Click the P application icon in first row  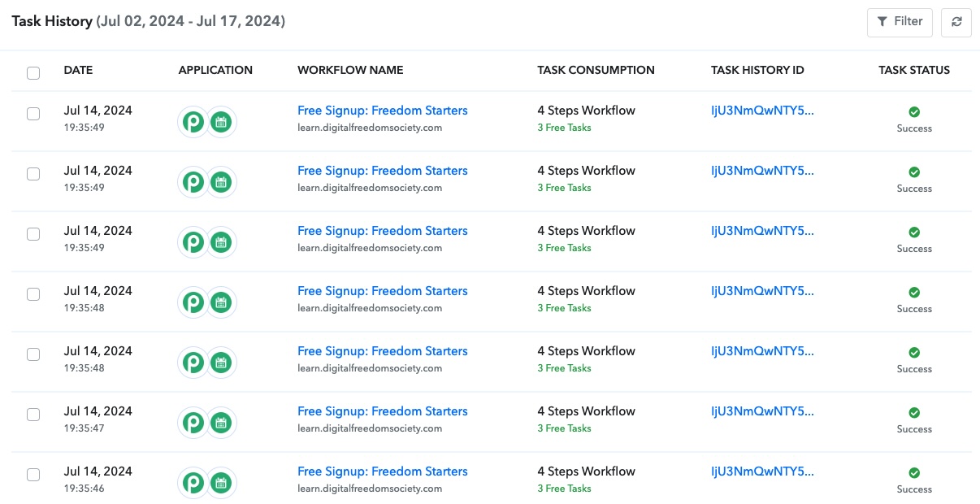[x=193, y=122]
